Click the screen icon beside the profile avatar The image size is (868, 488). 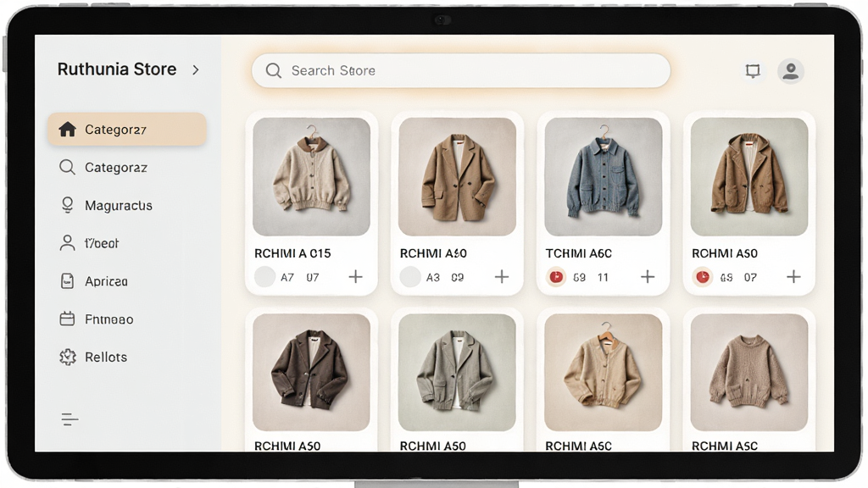(x=753, y=71)
